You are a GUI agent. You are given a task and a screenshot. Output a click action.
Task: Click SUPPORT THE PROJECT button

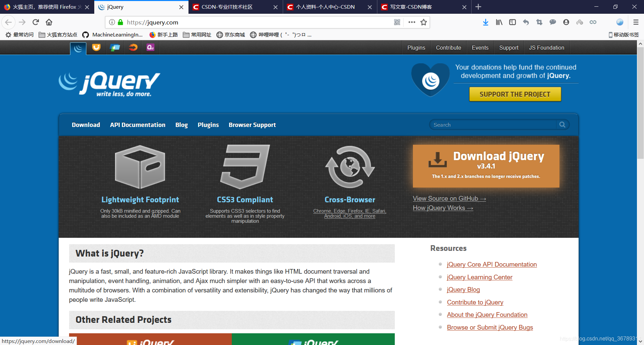point(515,94)
